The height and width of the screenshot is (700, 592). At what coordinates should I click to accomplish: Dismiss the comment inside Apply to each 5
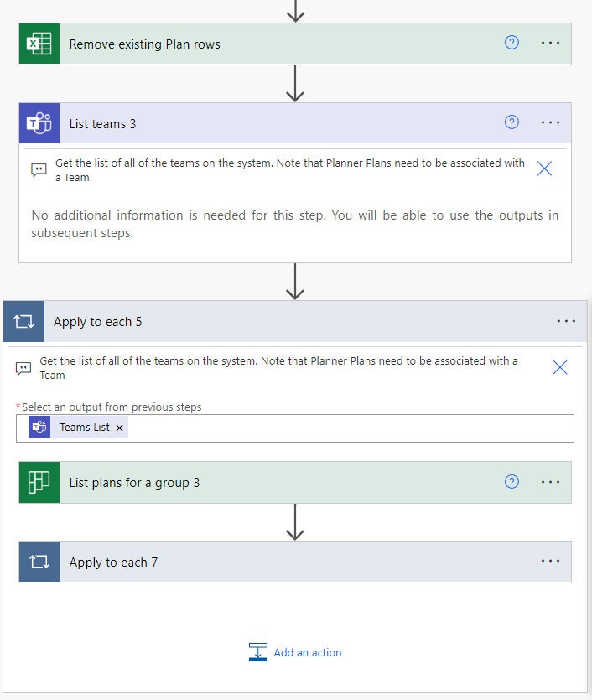559,366
